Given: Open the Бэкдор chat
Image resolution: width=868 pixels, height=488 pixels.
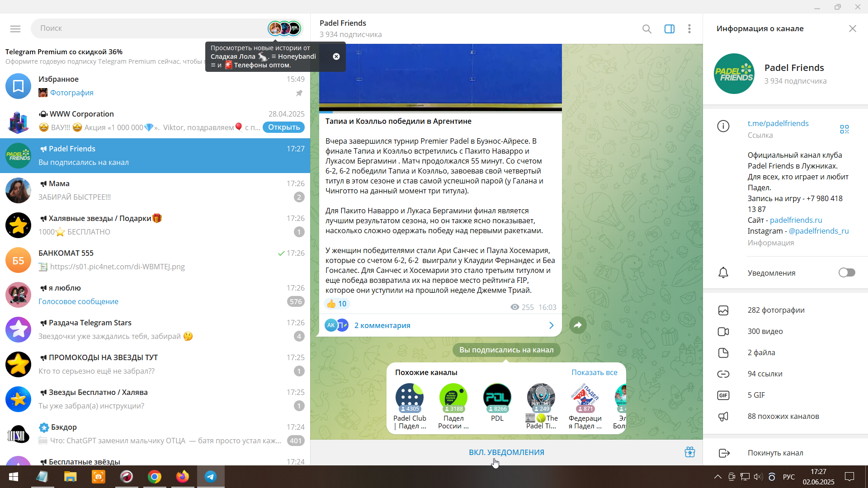Looking at the screenshot, I should [x=155, y=434].
